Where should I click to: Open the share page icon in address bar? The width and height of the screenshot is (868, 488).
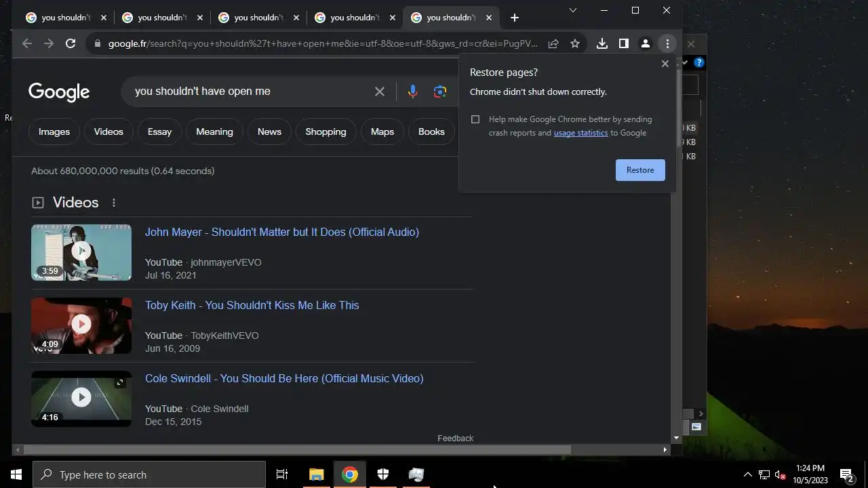553,43
